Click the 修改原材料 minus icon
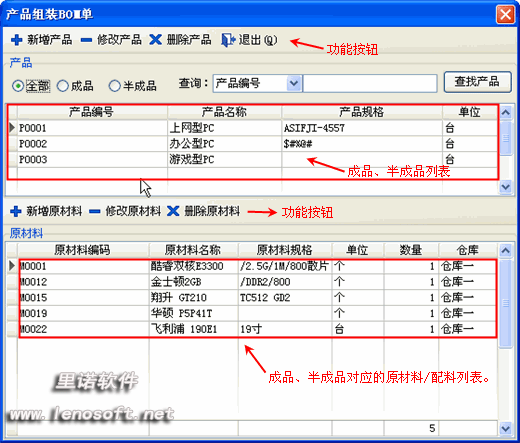The image size is (520, 443). coord(95,211)
